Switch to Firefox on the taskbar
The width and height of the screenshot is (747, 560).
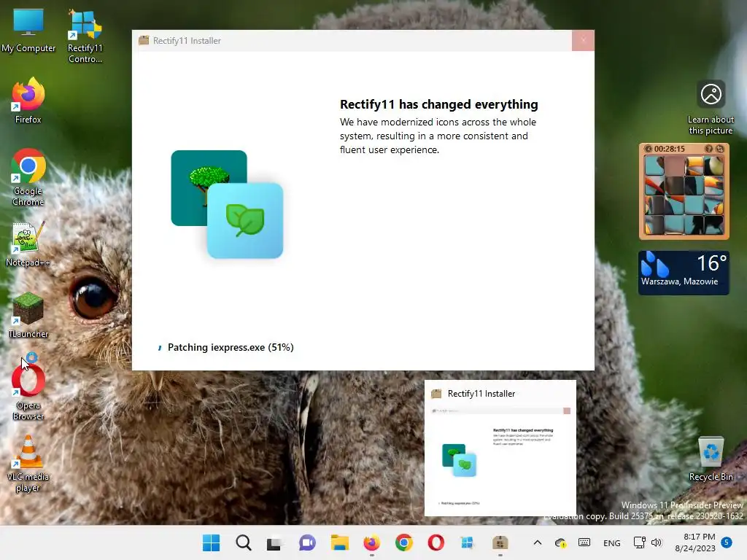pos(371,542)
